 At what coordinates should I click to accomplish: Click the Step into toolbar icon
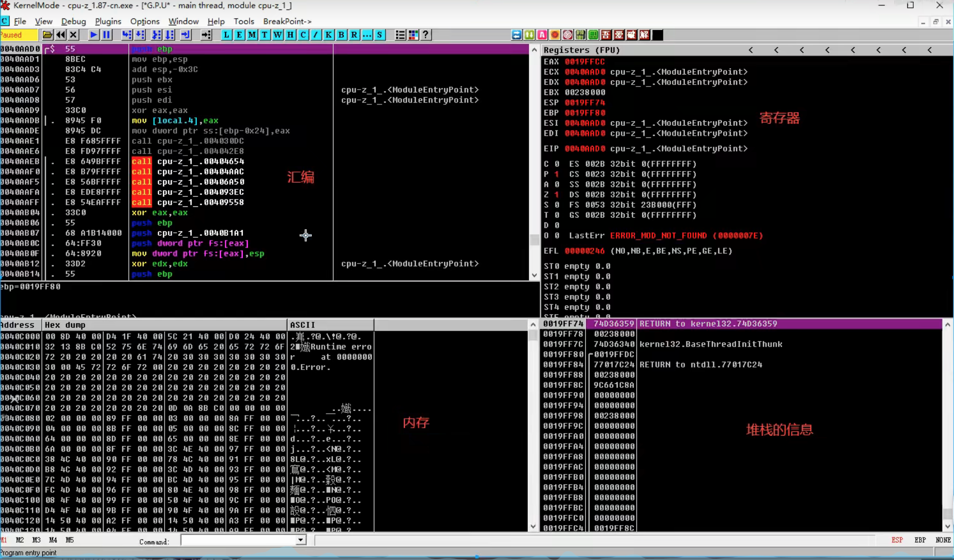coord(127,35)
